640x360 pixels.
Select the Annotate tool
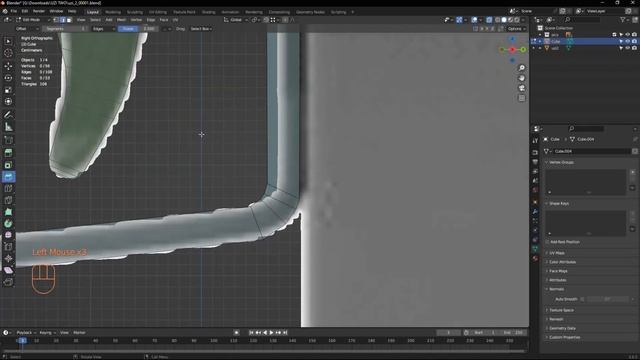8,115
